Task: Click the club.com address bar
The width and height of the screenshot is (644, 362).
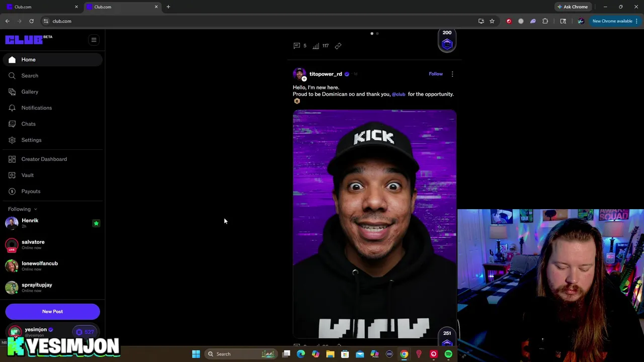Action: (x=257, y=21)
